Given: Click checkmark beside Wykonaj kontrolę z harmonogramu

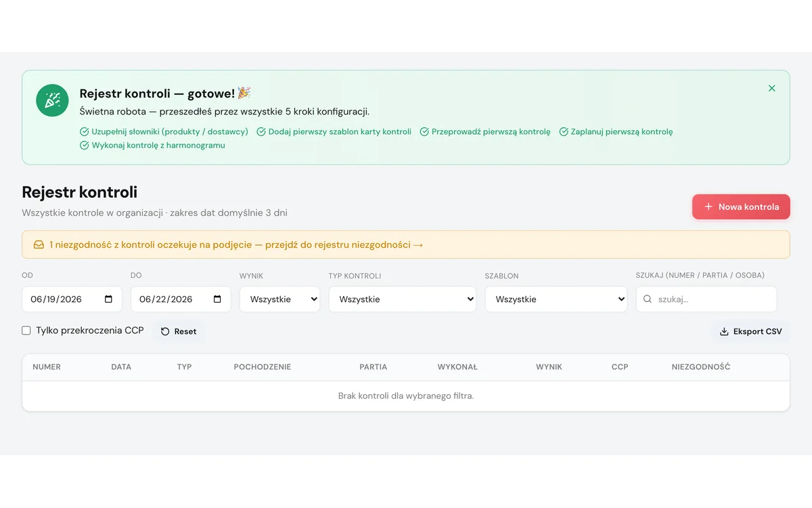Looking at the screenshot, I should pos(85,146).
